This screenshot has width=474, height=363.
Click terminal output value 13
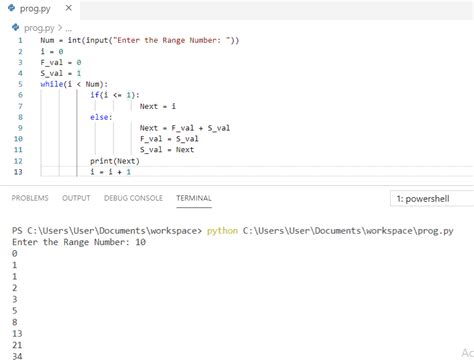tap(17, 334)
